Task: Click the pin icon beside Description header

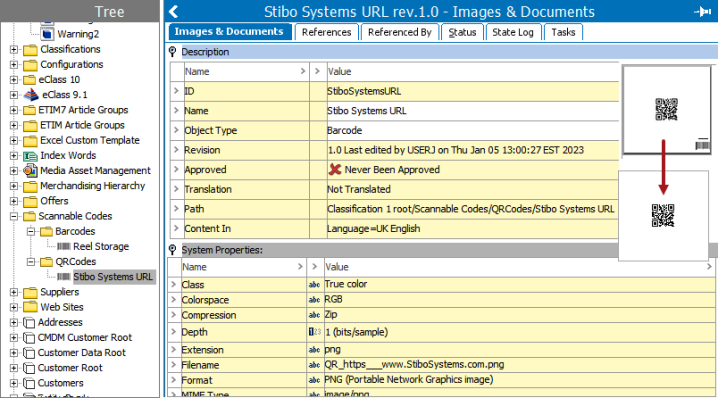Action: [x=172, y=52]
